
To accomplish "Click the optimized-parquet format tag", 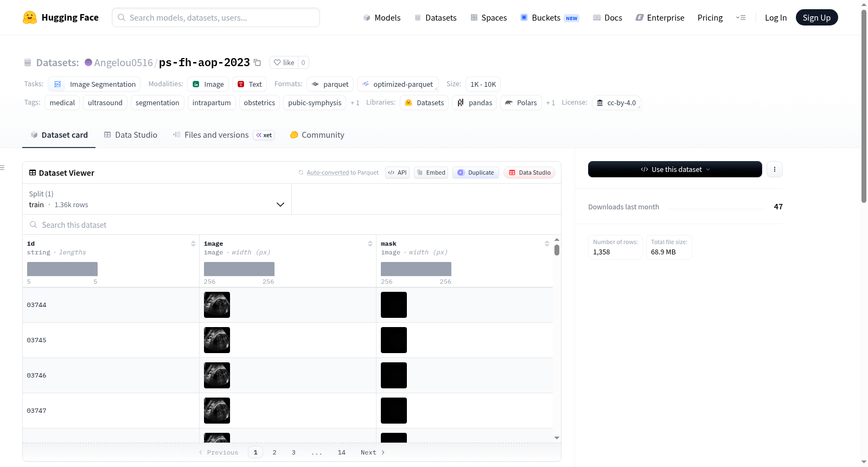I will pyautogui.click(x=398, y=84).
